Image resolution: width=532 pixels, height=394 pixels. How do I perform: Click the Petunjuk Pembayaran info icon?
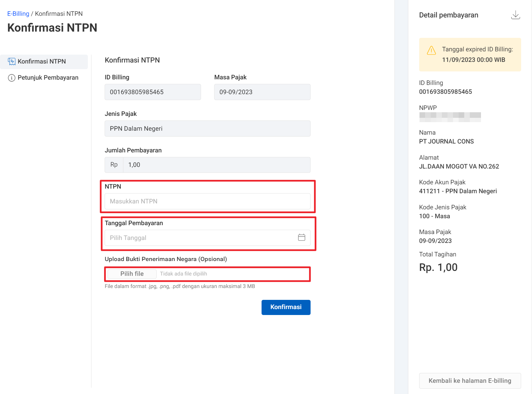click(12, 78)
